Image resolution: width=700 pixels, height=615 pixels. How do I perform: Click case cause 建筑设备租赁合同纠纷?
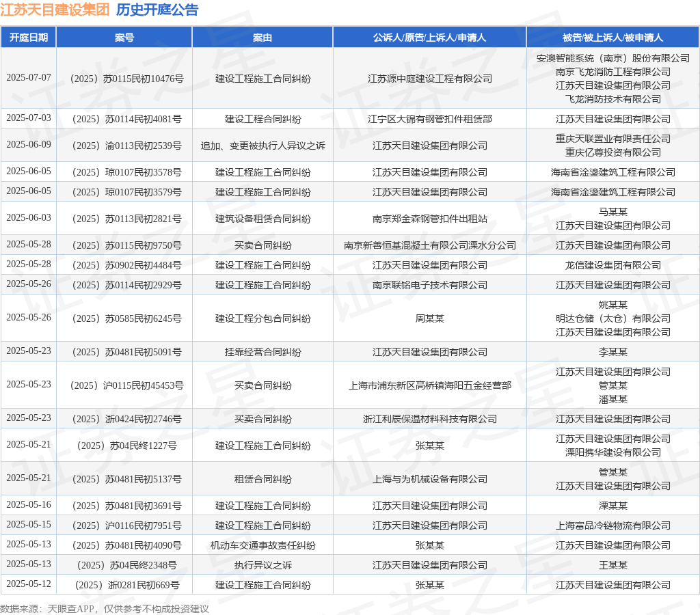[262, 219]
